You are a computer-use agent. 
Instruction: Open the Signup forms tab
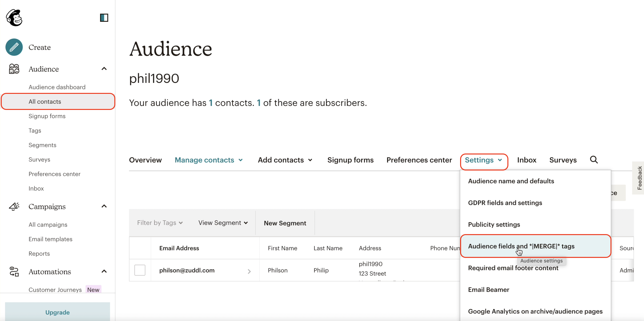[350, 160]
